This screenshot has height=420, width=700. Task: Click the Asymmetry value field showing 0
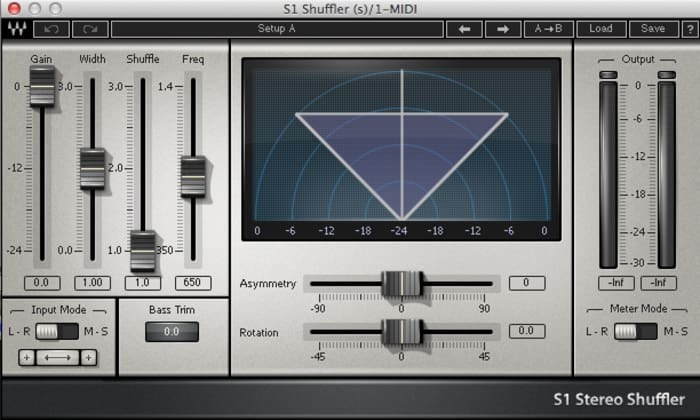(x=527, y=283)
